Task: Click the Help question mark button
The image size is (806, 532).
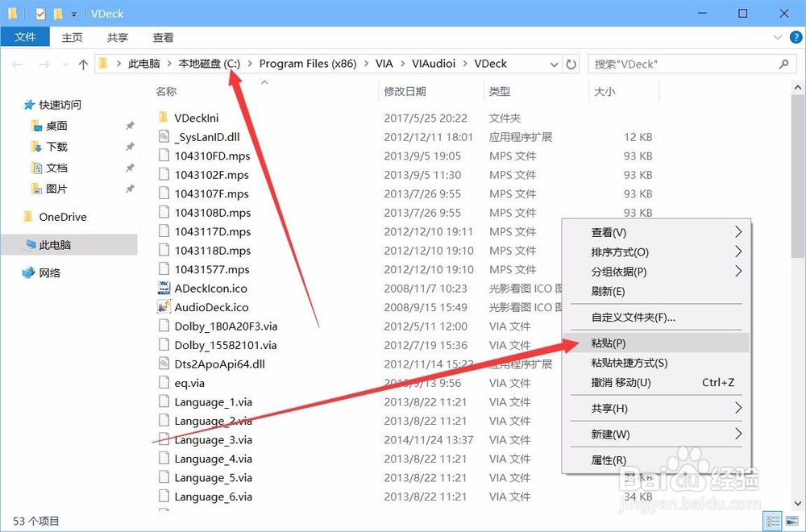Action: click(796, 36)
